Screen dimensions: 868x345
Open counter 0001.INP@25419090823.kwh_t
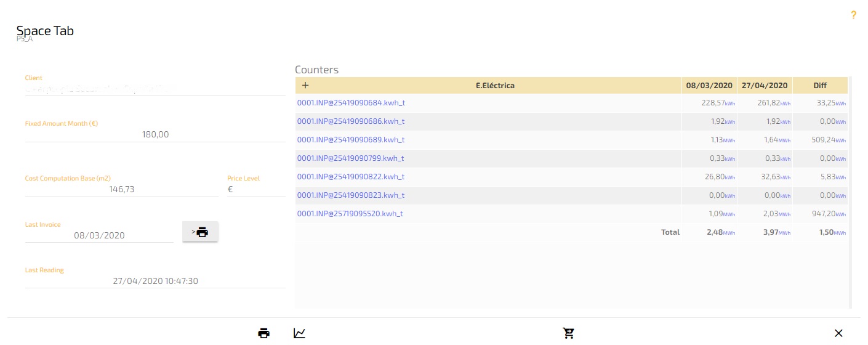[351, 195]
